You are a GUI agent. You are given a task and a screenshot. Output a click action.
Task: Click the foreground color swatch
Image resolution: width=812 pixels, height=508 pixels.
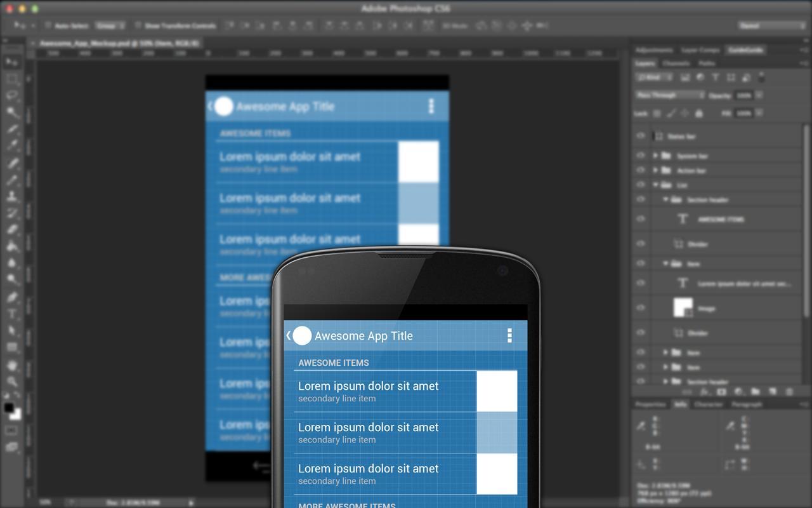[9, 408]
